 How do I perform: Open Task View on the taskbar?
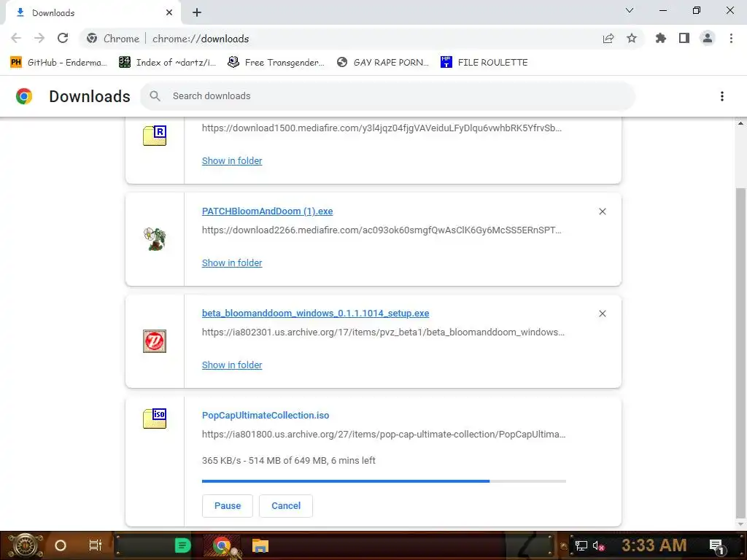point(96,545)
